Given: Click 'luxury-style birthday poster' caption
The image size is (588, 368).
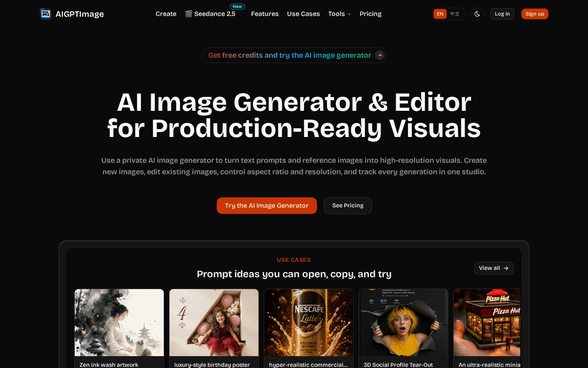Looking at the screenshot, I should (212, 365).
